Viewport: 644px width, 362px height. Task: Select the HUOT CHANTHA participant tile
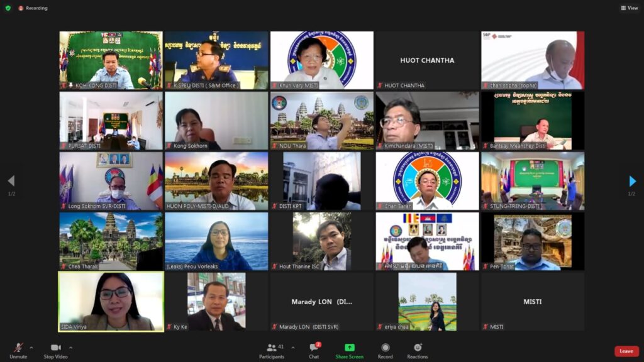[427, 60]
